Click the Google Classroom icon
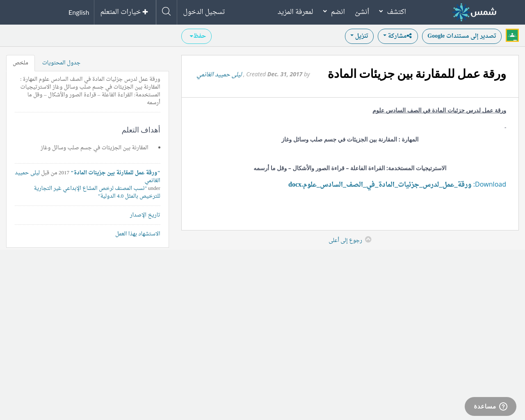This screenshot has width=525, height=420. (512, 35)
